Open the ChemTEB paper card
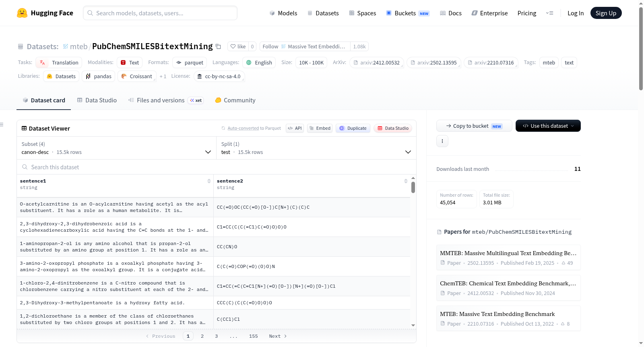 (x=508, y=288)
